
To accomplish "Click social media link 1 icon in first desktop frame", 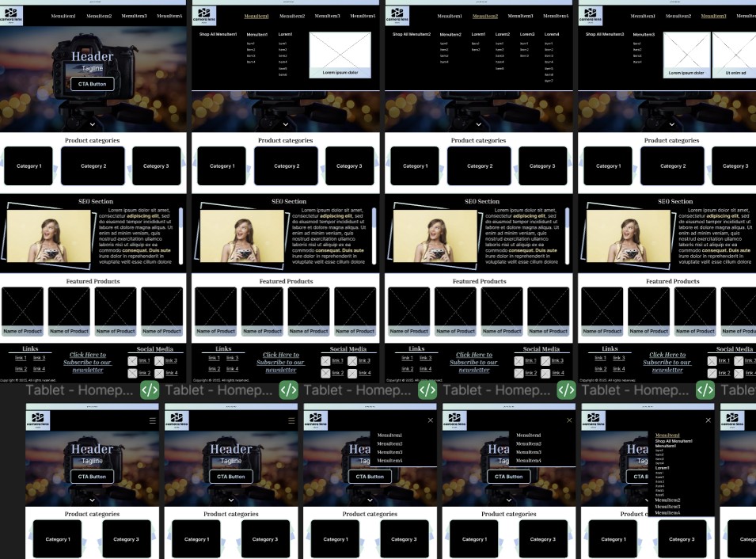I will click(133, 360).
